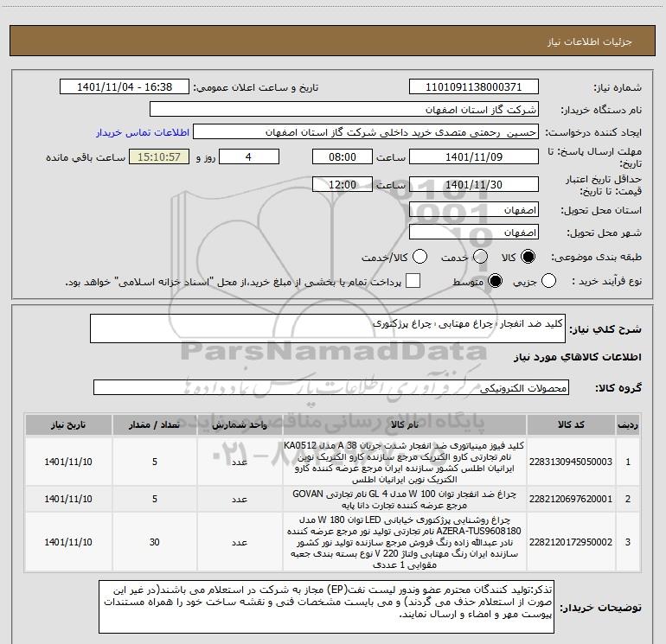This screenshot has height=644, width=666.
Task: Click the buyer name field شرکت گاز استان اصفهان
Action: click(344, 110)
